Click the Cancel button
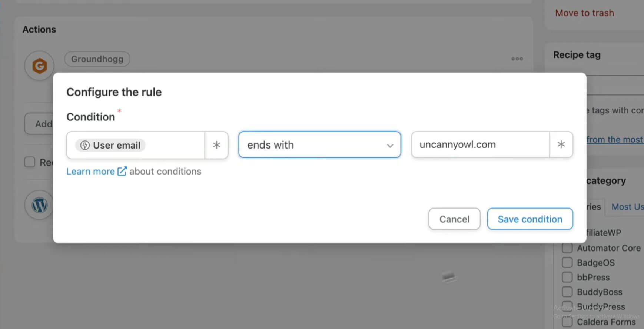Screen dimensions: 644x329 [x=454, y=219]
